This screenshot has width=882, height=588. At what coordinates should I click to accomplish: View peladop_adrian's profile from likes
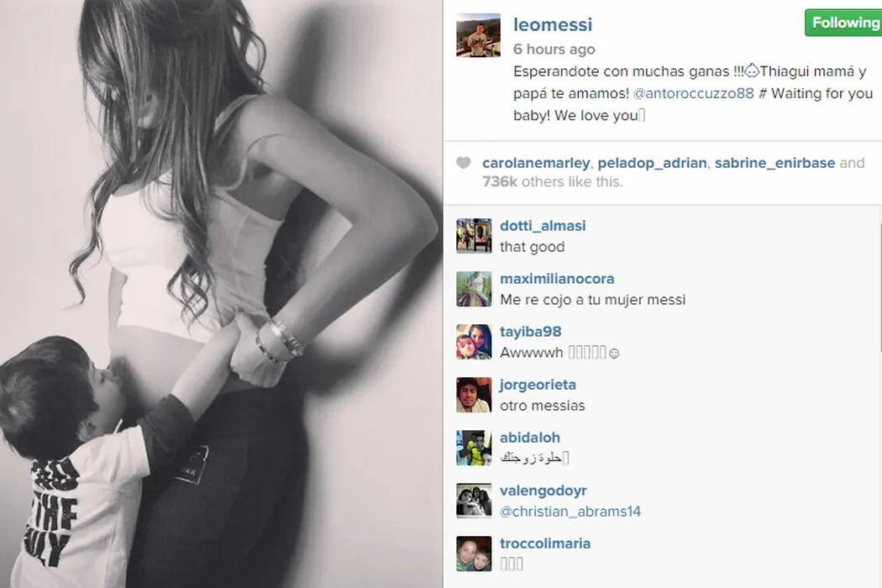(x=652, y=163)
